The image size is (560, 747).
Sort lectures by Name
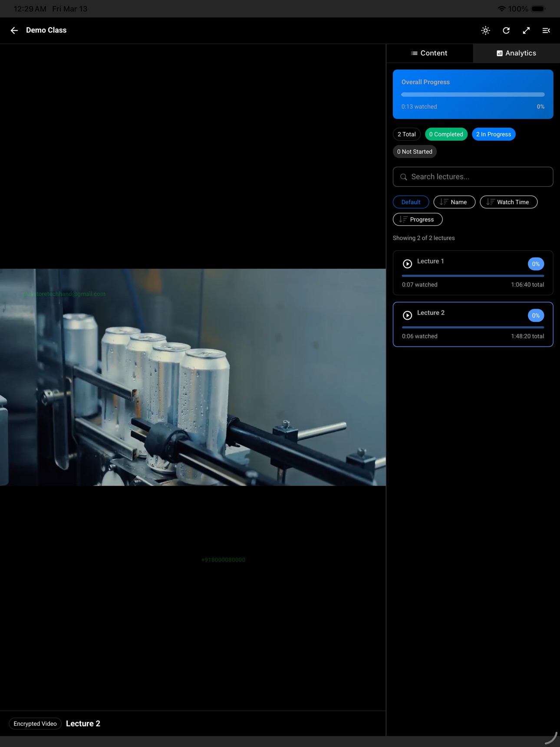(x=454, y=202)
